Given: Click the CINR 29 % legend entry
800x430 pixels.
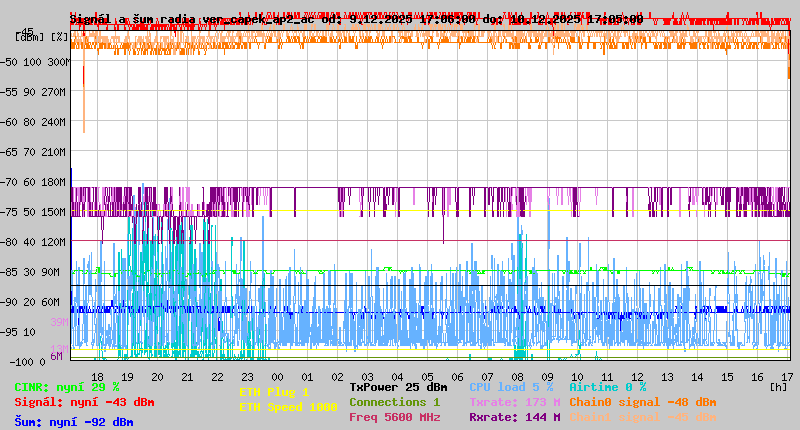Looking at the screenshot, I should (67, 387).
